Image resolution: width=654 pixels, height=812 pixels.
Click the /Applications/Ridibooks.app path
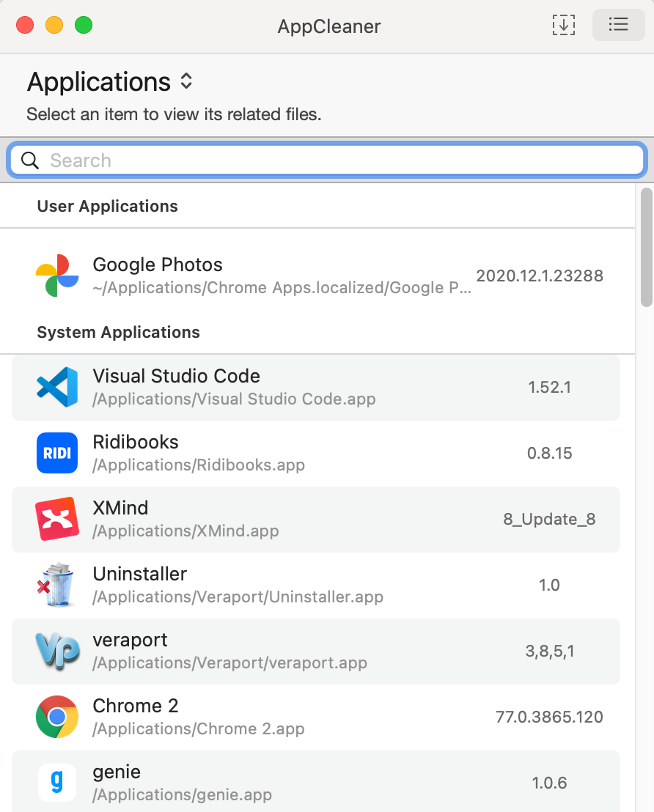coord(199,465)
